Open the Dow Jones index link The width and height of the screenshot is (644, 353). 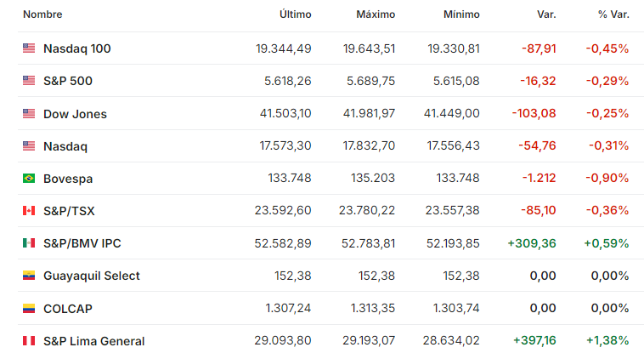click(75, 114)
